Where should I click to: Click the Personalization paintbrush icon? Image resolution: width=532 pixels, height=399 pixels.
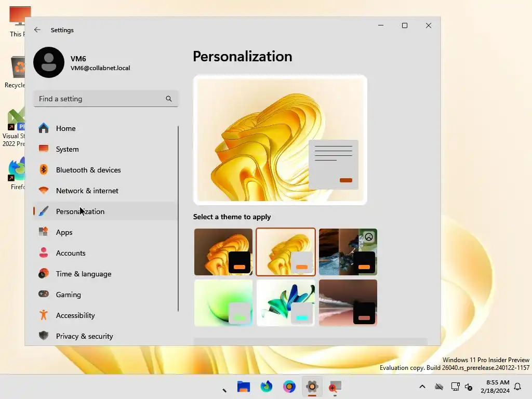point(44,211)
